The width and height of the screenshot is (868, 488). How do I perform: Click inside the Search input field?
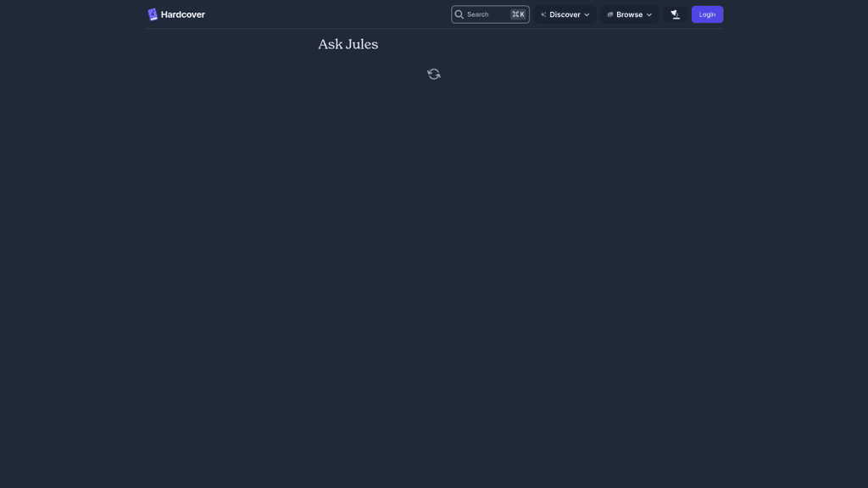486,14
